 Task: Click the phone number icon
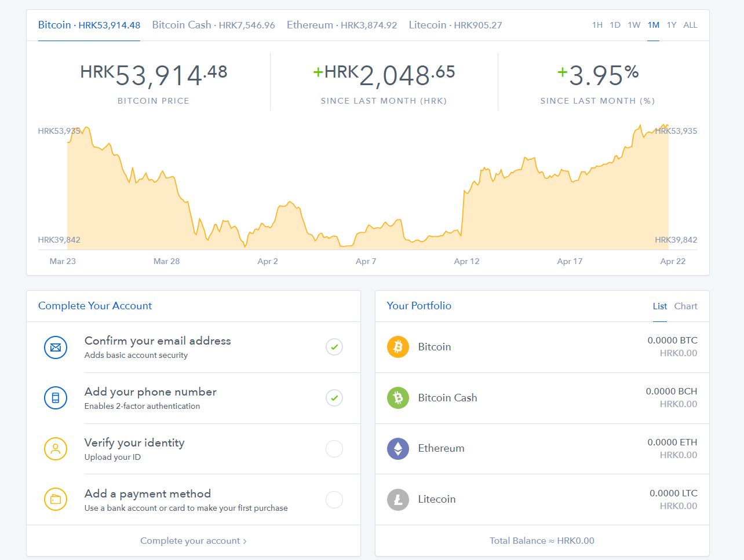pyautogui.click(x=56, y=398)
